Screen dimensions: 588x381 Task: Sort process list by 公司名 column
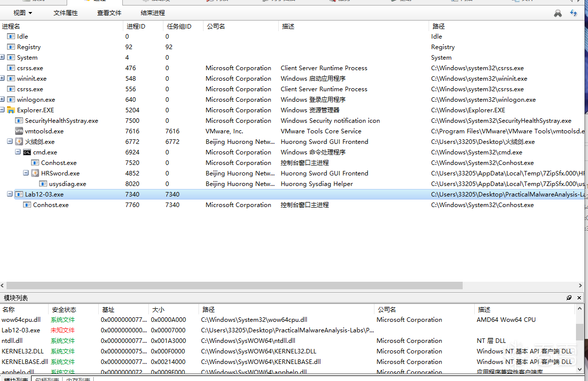coord(241,26)
